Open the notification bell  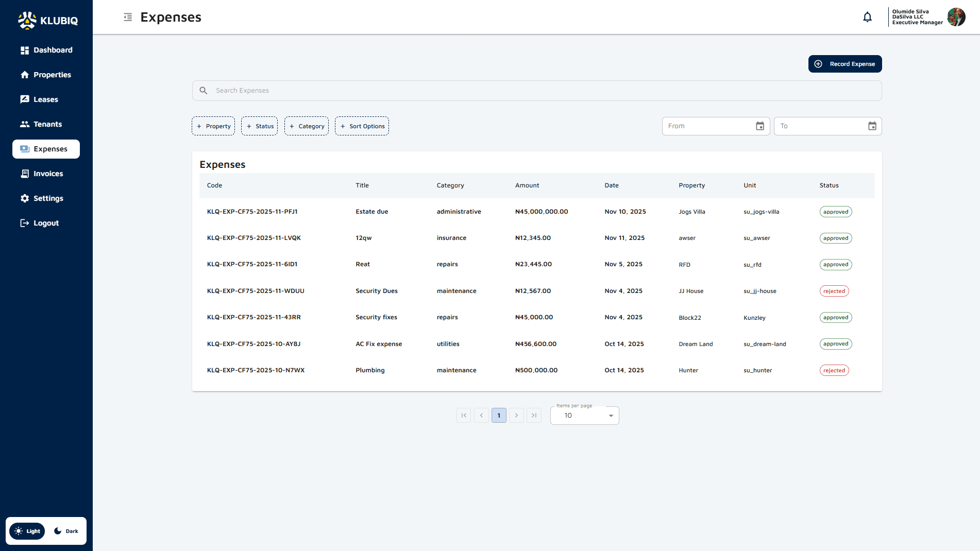(x=867, y=16)
